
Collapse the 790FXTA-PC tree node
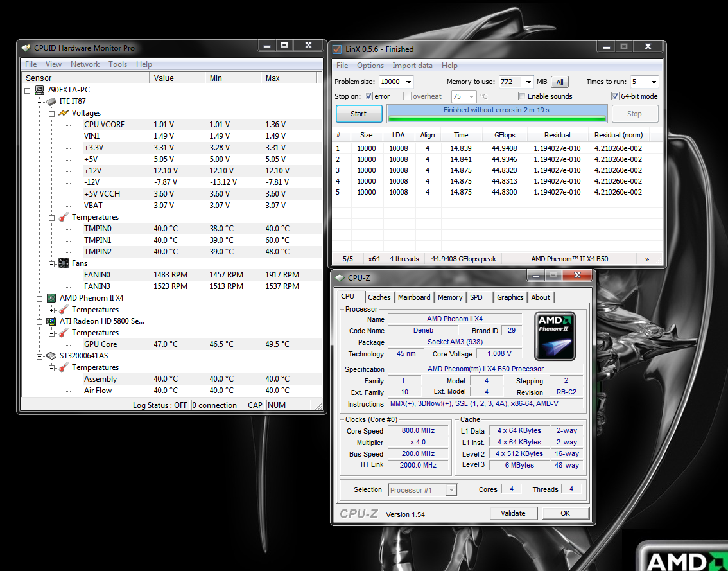28,90
